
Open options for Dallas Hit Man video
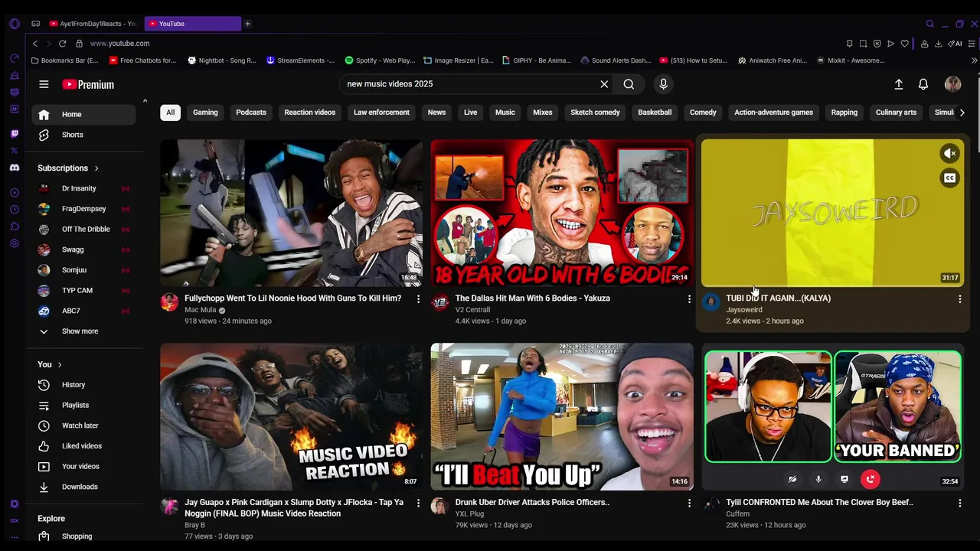(689, 298)
